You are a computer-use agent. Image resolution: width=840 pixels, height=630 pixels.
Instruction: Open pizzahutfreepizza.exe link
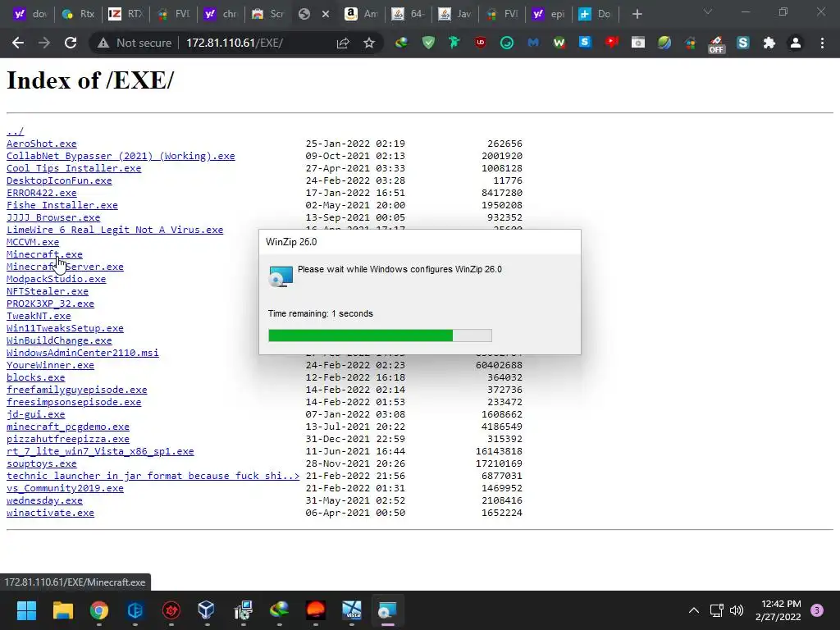pyautogui.click(x=68, y=440)
